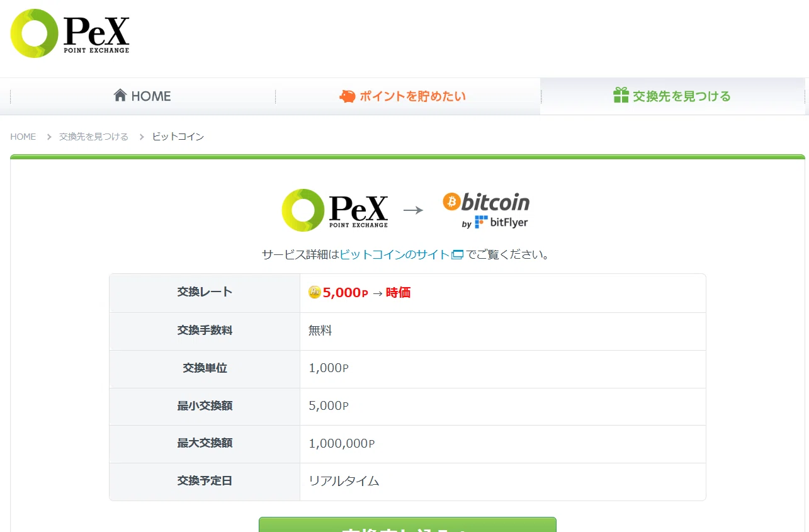Click the green gift box icon
Viewport: 809px width, 532px height.
621,95
